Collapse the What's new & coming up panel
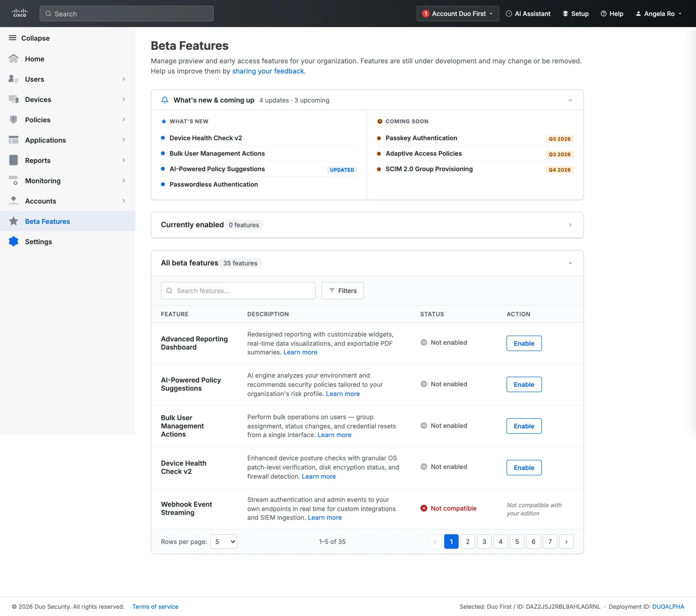The height and width of the screenshot is (616, 696). click(570, 100)
